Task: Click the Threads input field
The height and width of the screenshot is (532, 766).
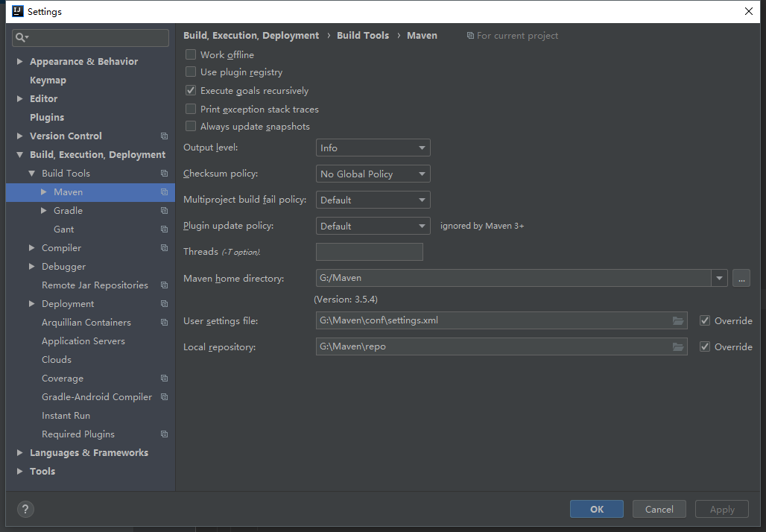Action: click(370, 252)
